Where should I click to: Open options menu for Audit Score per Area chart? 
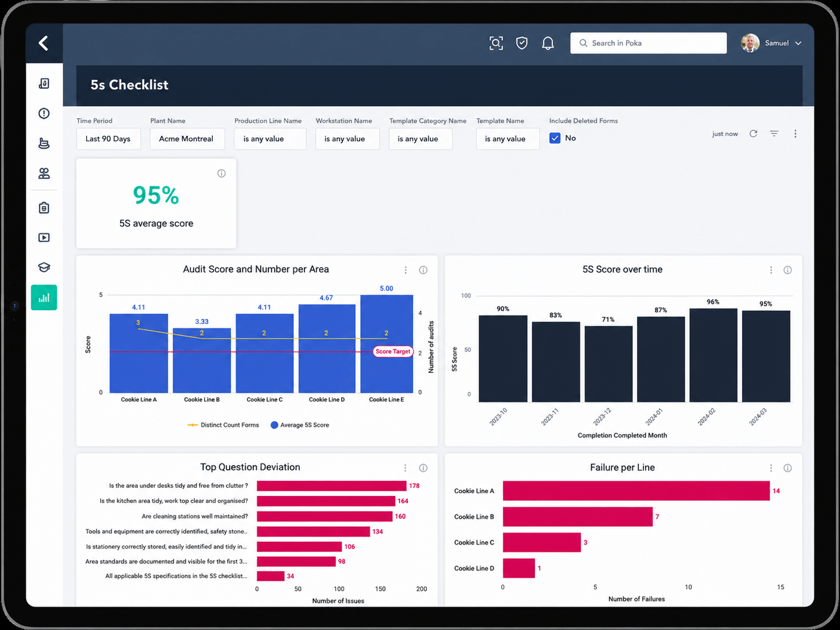tap(405, 270)
